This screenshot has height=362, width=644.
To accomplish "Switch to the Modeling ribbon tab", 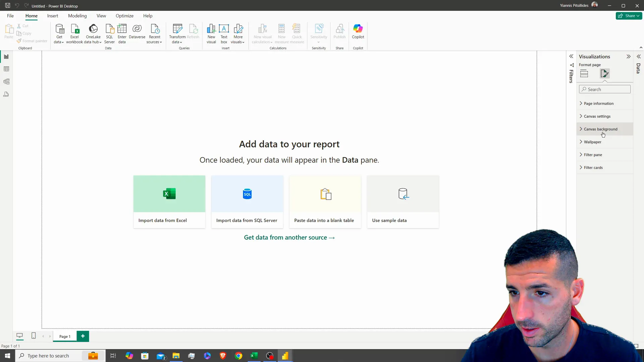I will pyautogui.click(x=77, y=16).
